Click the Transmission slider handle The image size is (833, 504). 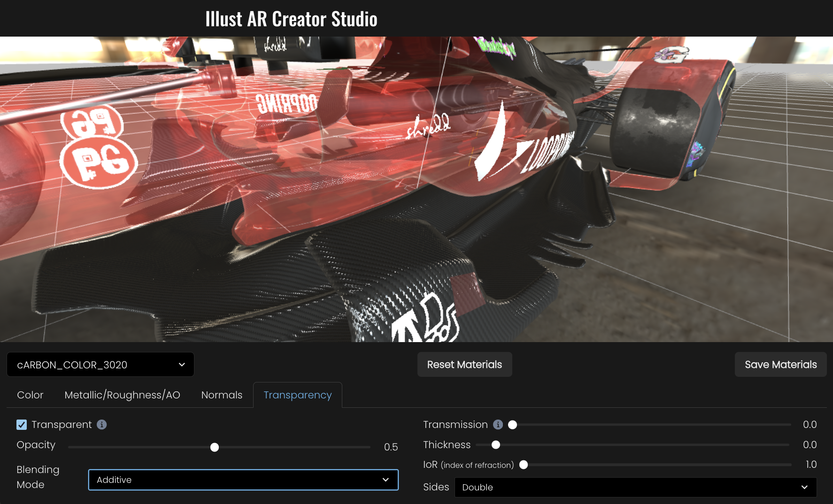513,425
